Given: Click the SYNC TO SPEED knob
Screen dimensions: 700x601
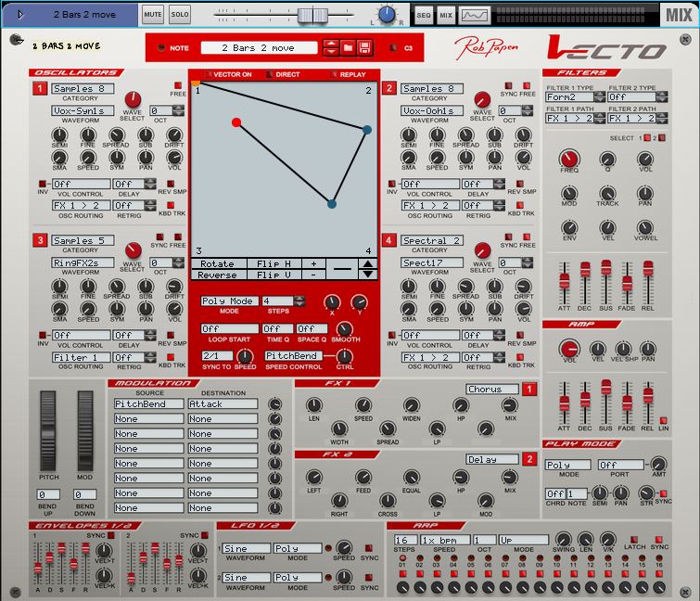Looking at the screenshot, I should point(244,356).
